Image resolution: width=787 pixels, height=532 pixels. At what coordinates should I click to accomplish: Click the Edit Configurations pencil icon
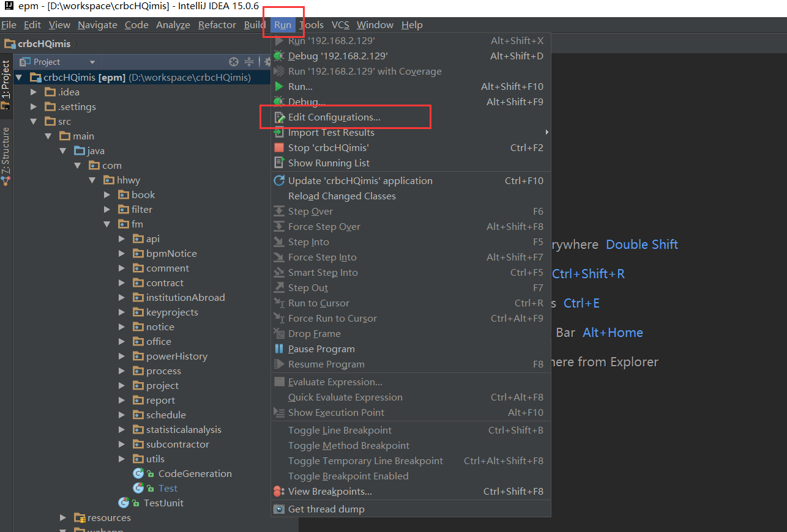(279, 117)
